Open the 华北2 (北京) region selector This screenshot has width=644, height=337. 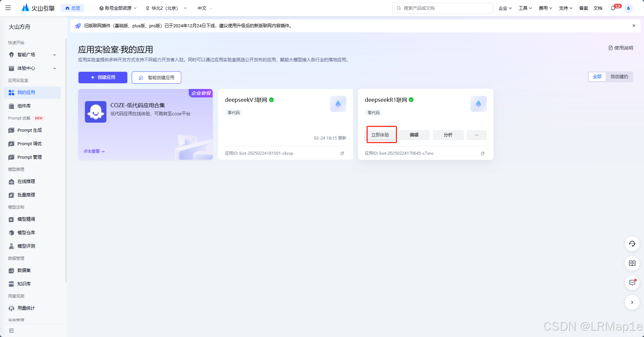[166, 8]
